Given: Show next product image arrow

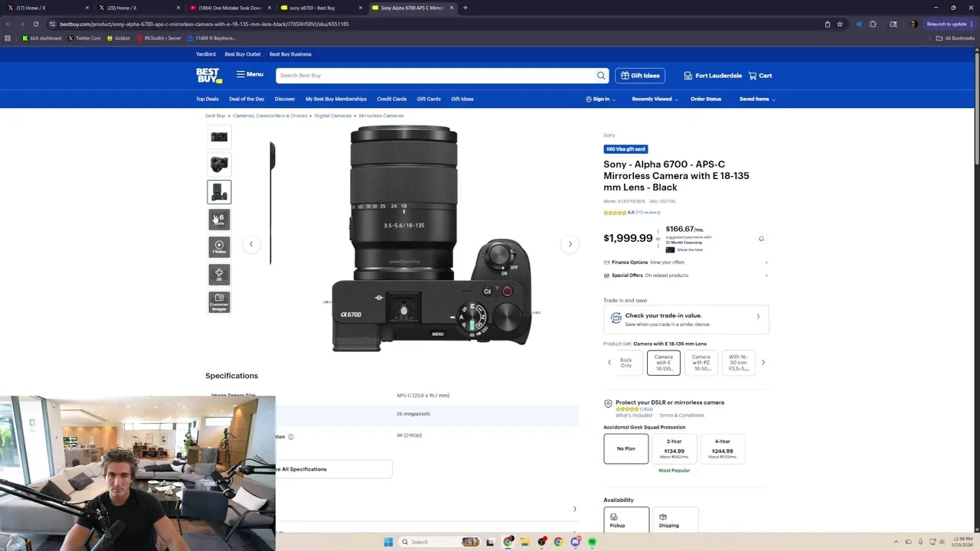Looking at the screenshot, I should [x=570, y=244].
